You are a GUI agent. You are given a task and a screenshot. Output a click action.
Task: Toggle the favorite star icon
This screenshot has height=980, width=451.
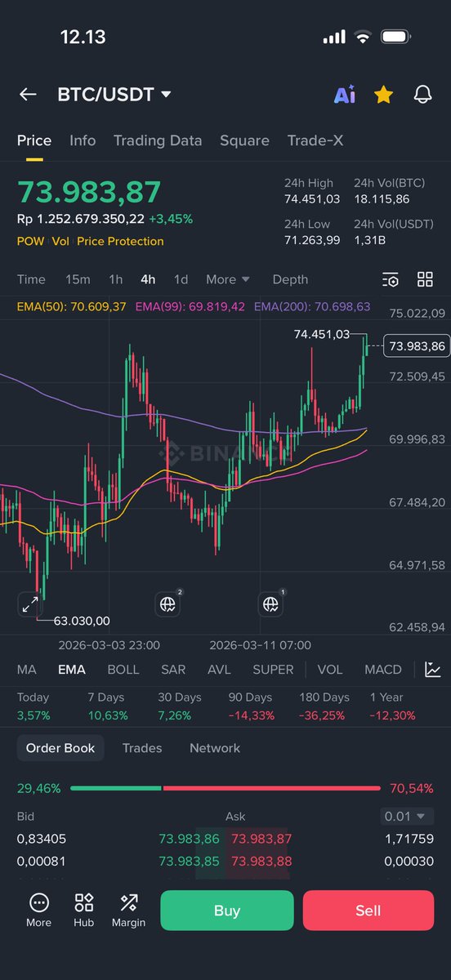(383, 95)
